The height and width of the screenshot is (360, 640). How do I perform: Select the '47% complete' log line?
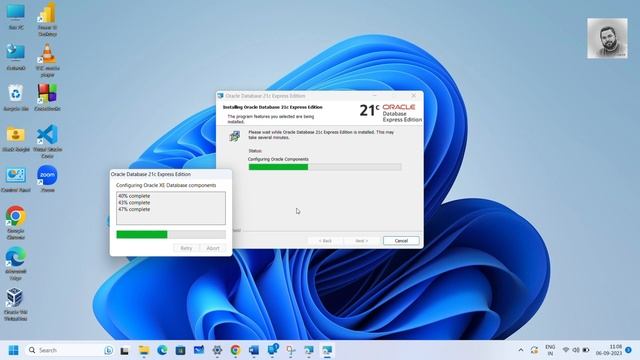click(x=134, y=209)
